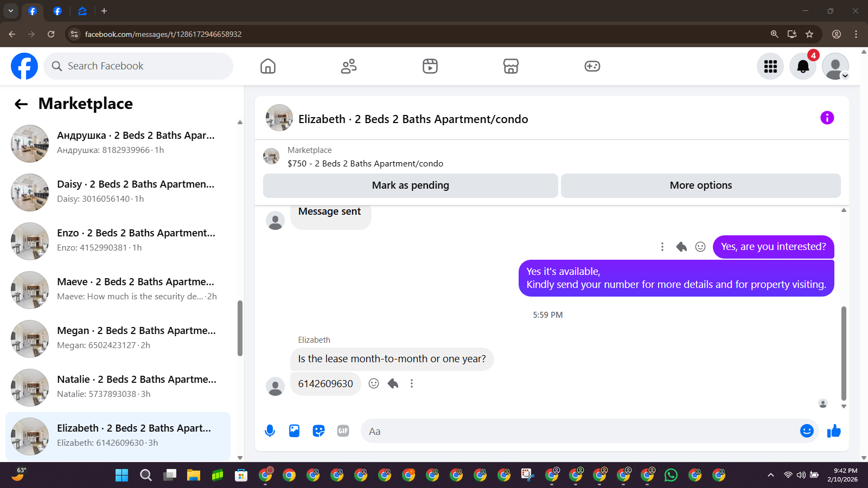The height and width of the screenshot is (488, 868).
Task: Click the Search Facebook field
Action: click(x=138, y=66)
